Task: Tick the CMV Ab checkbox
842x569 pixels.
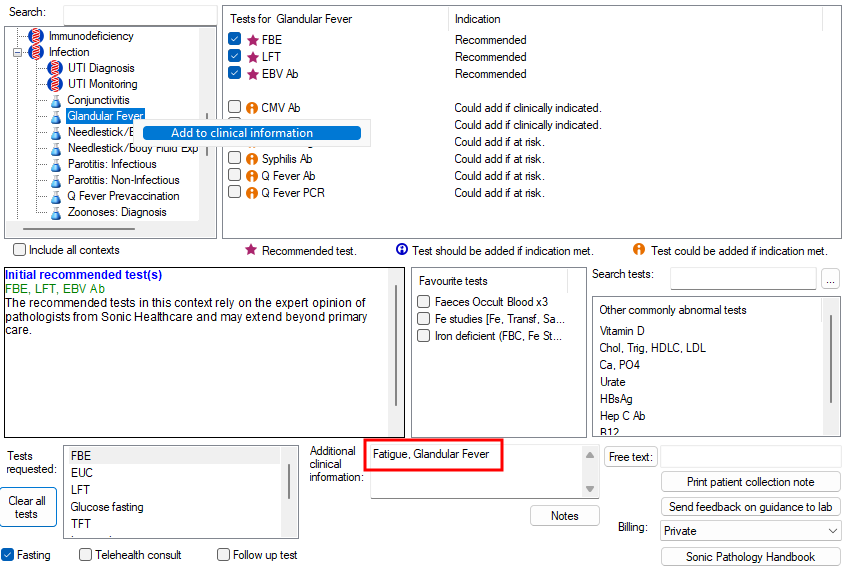Action: (235, 106)
